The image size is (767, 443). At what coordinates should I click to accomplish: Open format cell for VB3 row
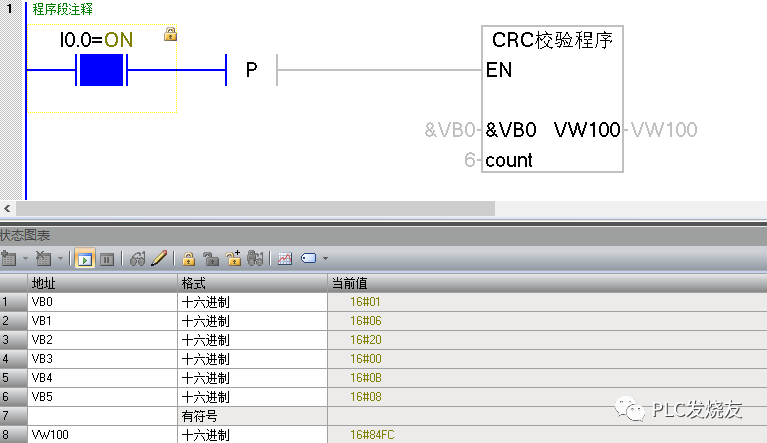(x=252, y=359)
